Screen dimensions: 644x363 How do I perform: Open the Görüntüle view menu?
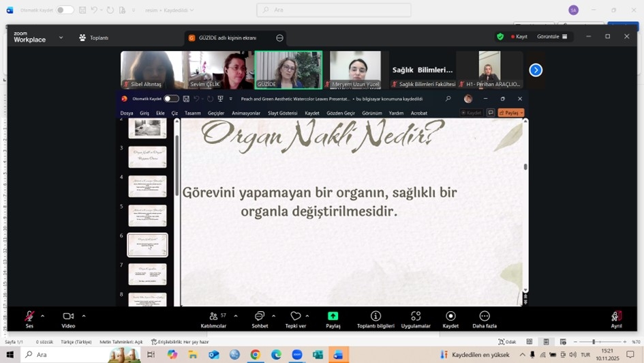551,37
